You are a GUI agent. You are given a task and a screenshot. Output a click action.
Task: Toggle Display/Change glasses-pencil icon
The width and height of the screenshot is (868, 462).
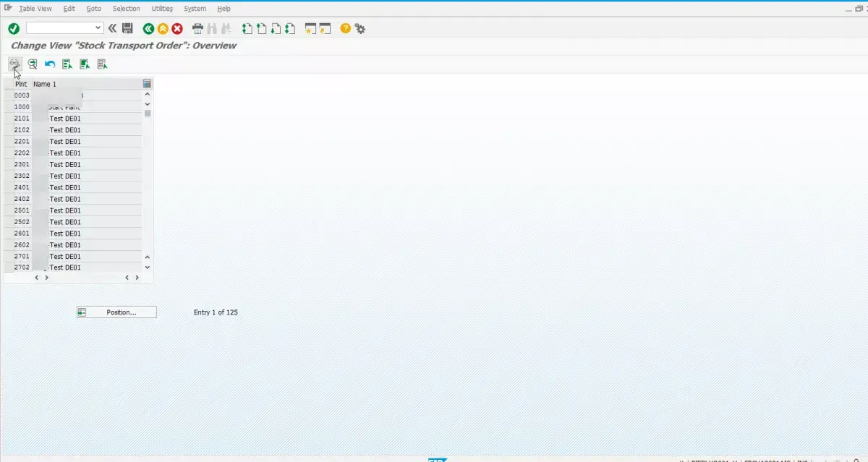pos(14,64)
